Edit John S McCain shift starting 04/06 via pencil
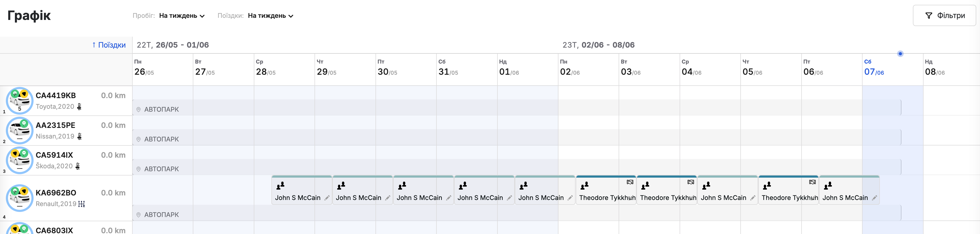 753,198
